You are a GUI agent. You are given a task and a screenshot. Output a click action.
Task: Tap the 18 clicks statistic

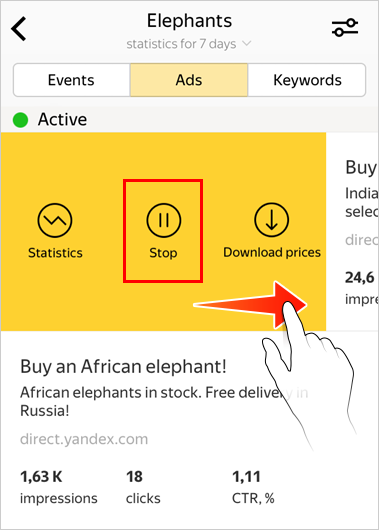[x=143, y=487]
